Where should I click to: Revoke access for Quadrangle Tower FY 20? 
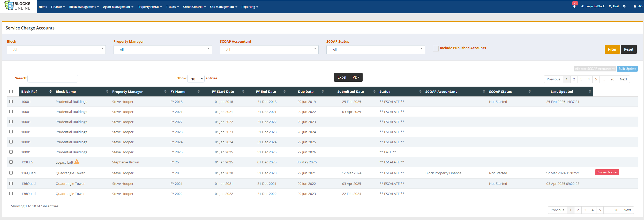point(607,172)
